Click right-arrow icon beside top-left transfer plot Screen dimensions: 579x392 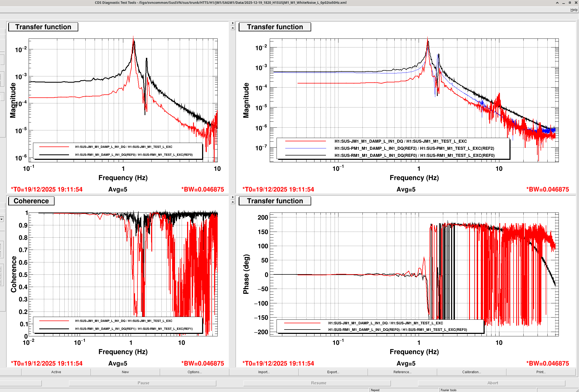pos(233,23)
